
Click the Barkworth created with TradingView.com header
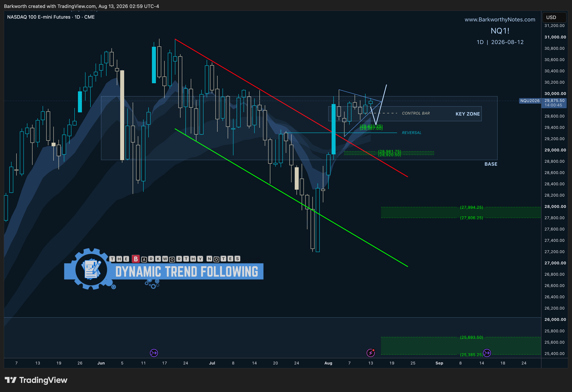click(x=82, y=6)
